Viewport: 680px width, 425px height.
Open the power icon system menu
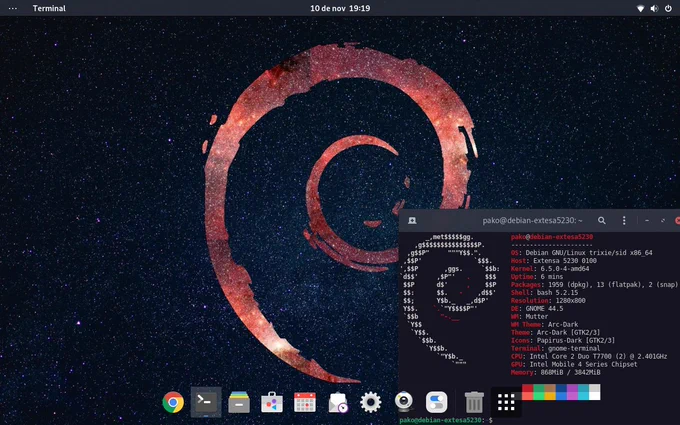tap(668, 8)
